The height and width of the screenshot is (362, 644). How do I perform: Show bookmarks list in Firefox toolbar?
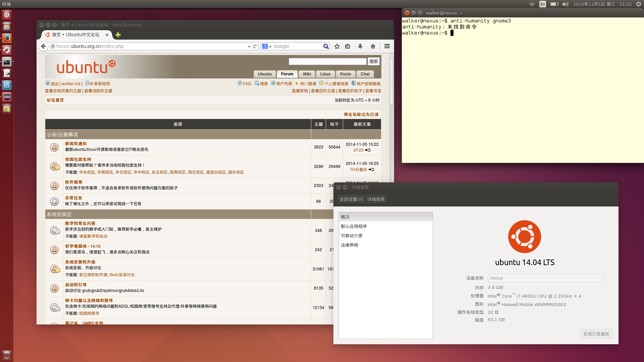(x=347, y=46)
